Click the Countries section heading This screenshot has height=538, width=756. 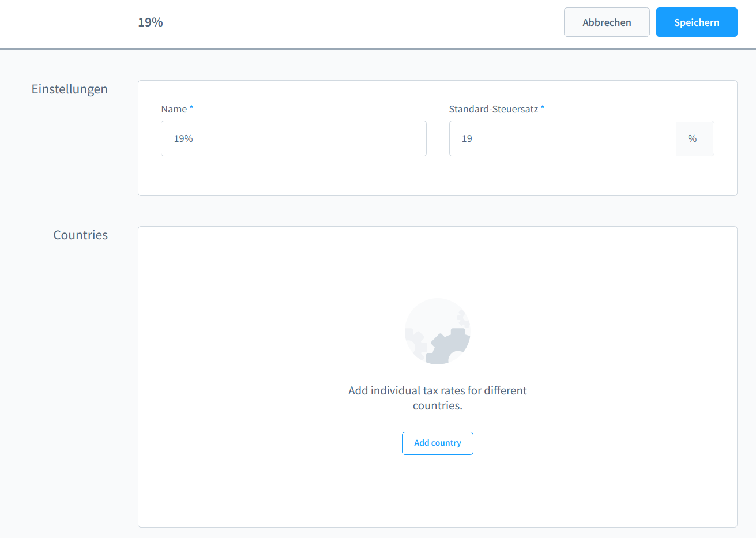(80, 235)
